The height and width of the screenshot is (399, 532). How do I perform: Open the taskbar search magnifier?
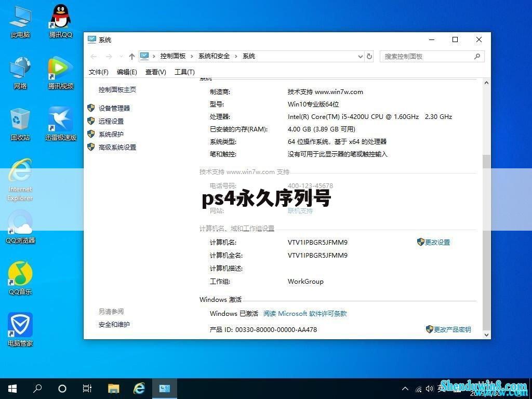(x=37, y=389)
